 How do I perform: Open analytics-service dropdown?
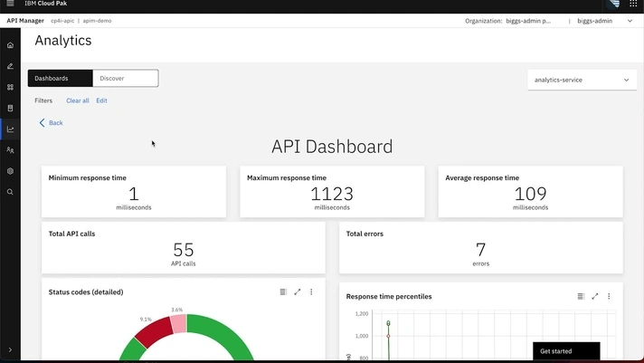[582, 80]
